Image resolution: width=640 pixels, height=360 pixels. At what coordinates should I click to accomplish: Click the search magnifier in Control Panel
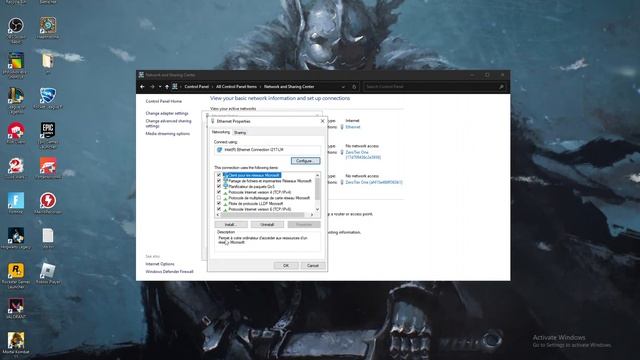tap(501, 87)
